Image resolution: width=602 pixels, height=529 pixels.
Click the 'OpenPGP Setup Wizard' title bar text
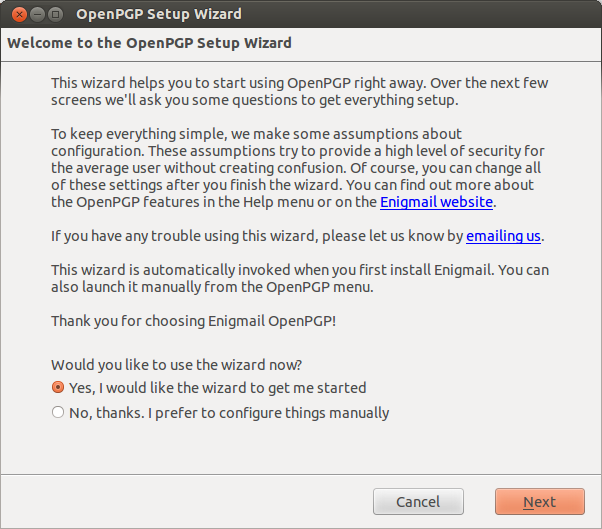tap(159, 14)
